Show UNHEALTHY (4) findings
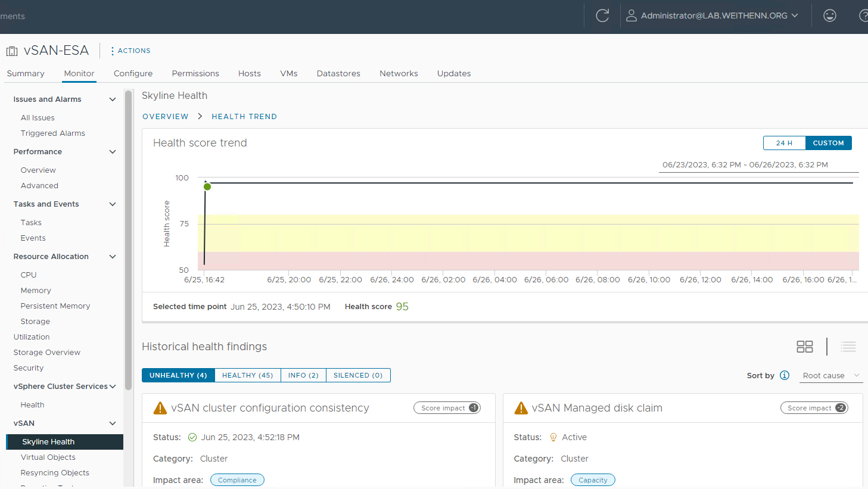Viewport: 868px width, 489px height. (178, 375)
